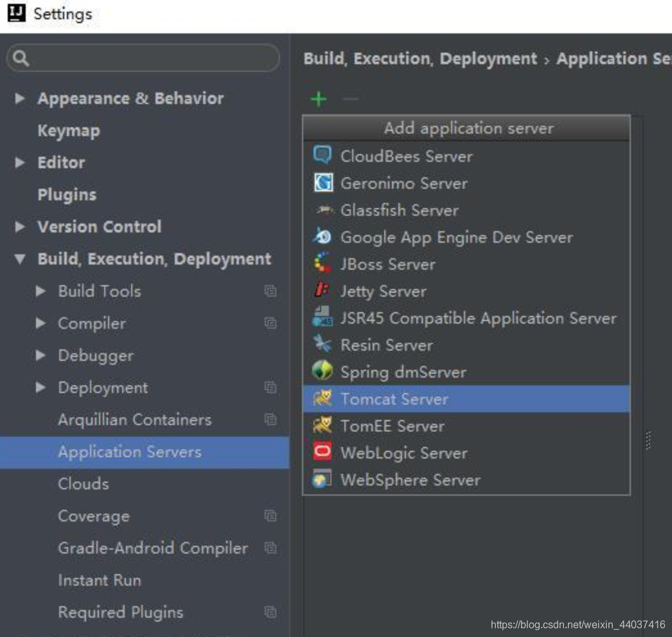Collapse Build, Execution, Deployment section arrow
Screen dimensions: 672x637
(x=20, y=259)
